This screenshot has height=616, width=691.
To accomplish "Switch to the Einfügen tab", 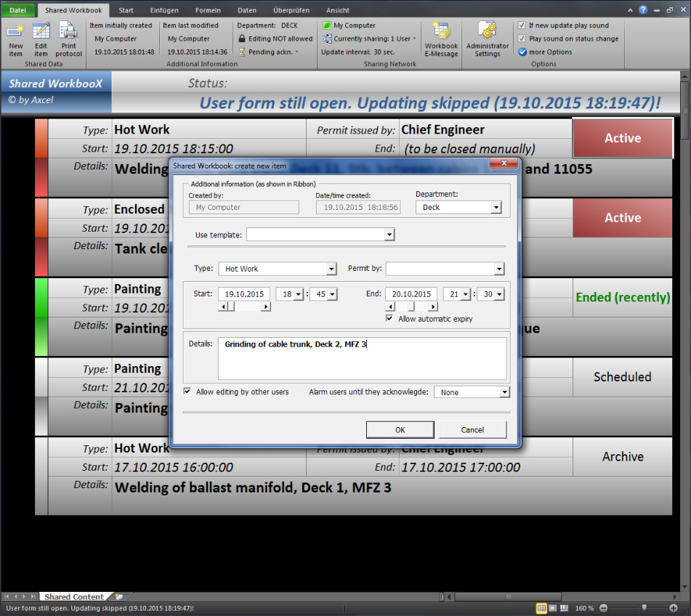I will pyautogui.click(x=164, y=11).
